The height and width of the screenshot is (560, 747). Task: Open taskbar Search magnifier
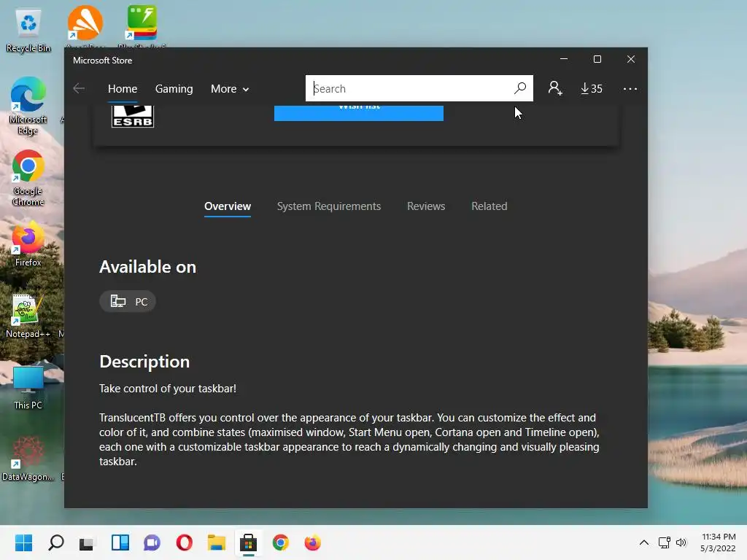(x=55, y=542)
